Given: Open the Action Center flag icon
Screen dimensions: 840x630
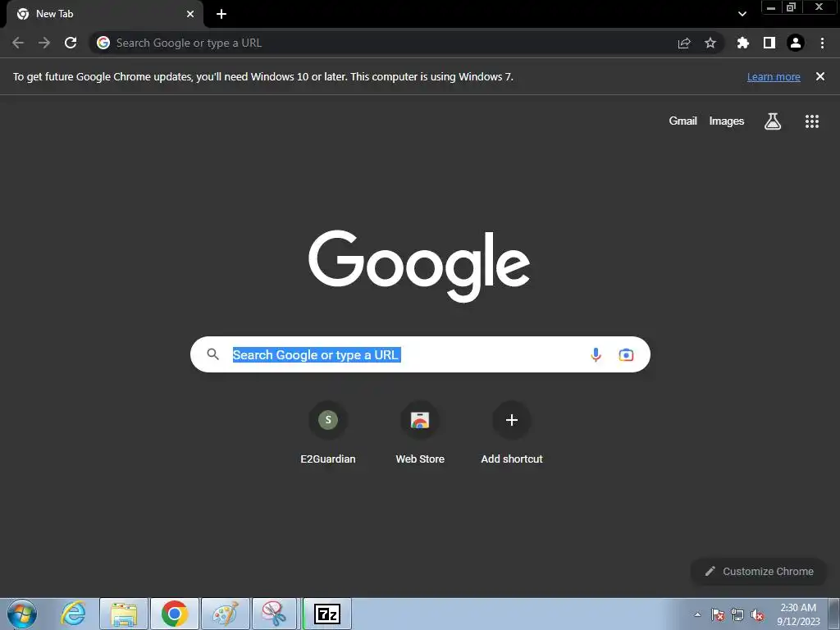Looking at the screenshot, I should pyautogui.click(x=718, y=614).
